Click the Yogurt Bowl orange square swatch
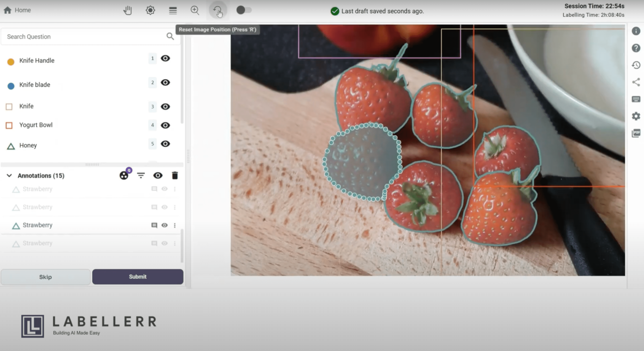The height and width of the screenshot is (351, 644). 9,125
